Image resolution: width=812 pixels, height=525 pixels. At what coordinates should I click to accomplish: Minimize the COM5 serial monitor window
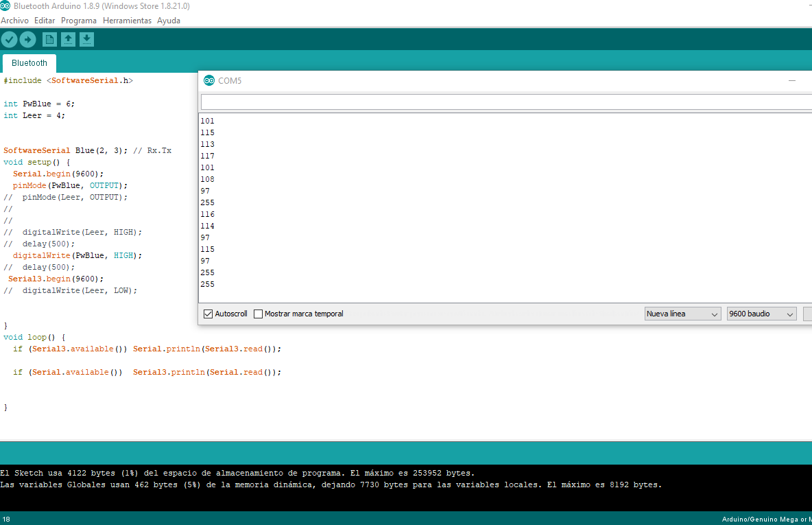pyautogui.click(x=792, y=81)
